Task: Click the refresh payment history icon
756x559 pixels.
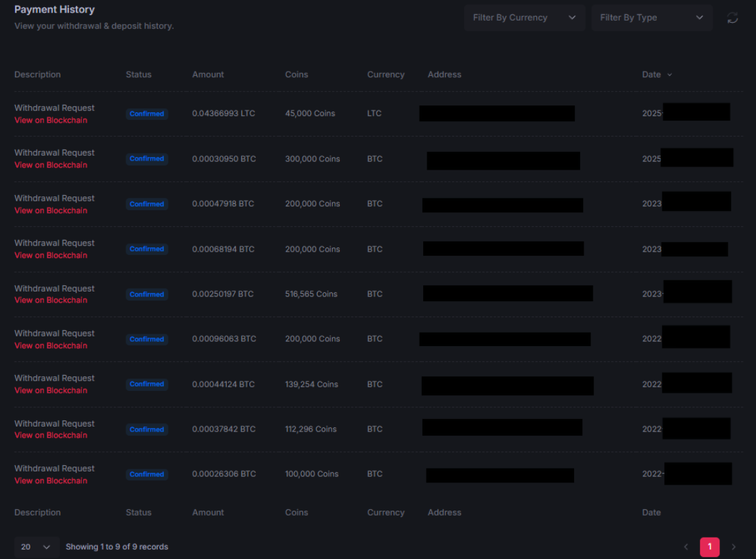Action: 733,18
